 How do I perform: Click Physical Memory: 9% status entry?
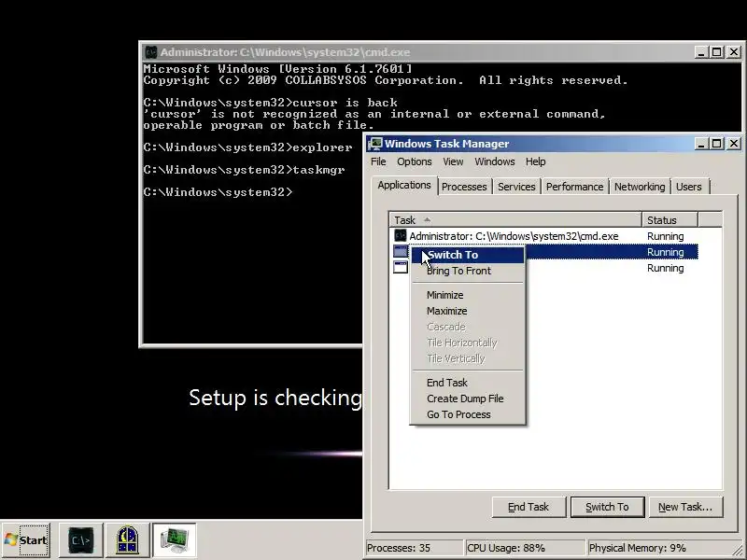point(657,548)
